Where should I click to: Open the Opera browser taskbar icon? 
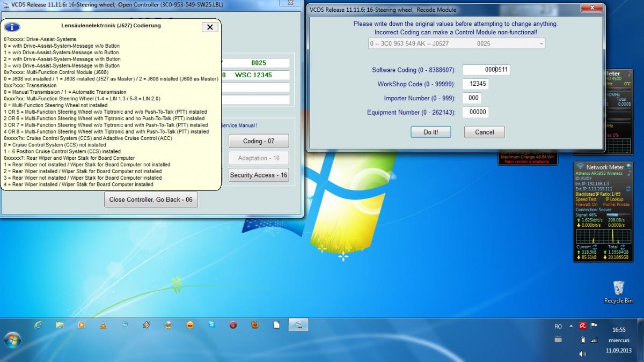click(233, 325)
